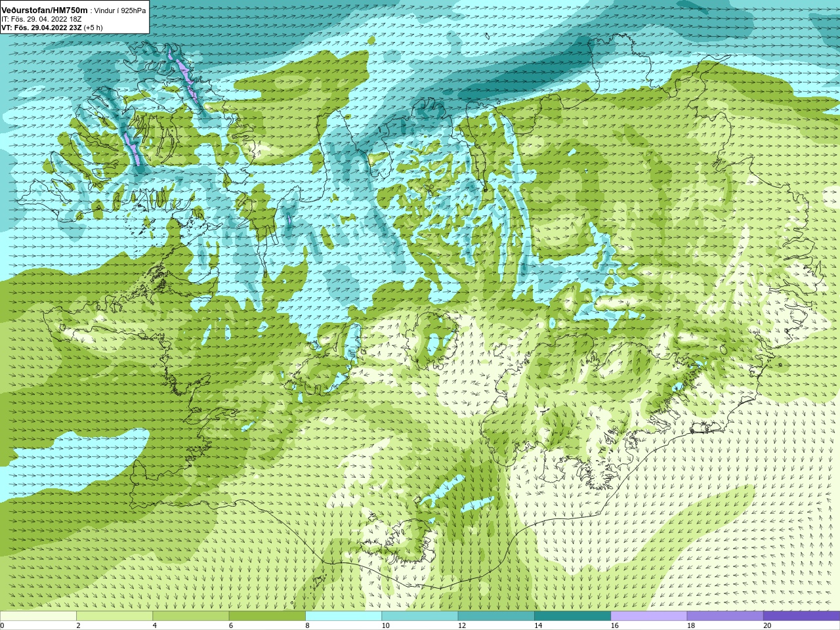This screenshot has height=630, width=840.
Task: Click the light green 2–4 legend swatch
Action: (114, 616)
